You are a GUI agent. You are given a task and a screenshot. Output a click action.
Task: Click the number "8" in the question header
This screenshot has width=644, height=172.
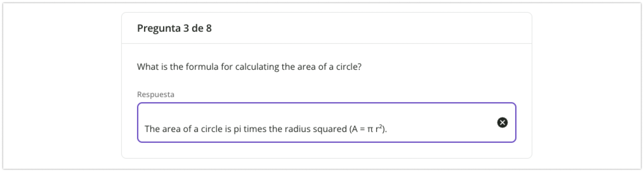209,28
